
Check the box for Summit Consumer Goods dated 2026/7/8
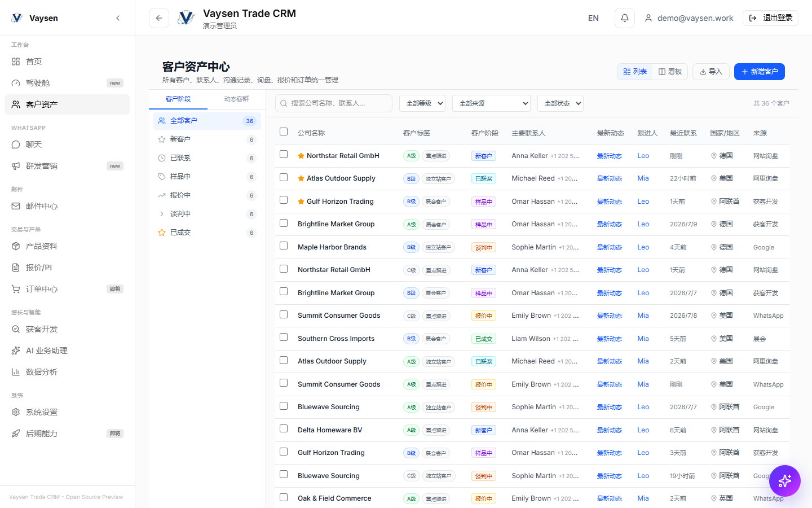284,314
